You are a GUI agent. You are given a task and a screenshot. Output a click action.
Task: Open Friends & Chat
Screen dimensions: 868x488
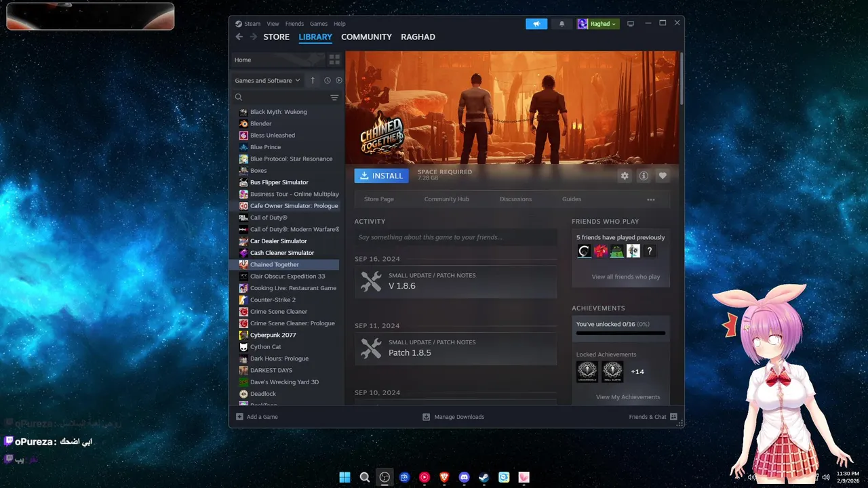[x=653, y=417]
